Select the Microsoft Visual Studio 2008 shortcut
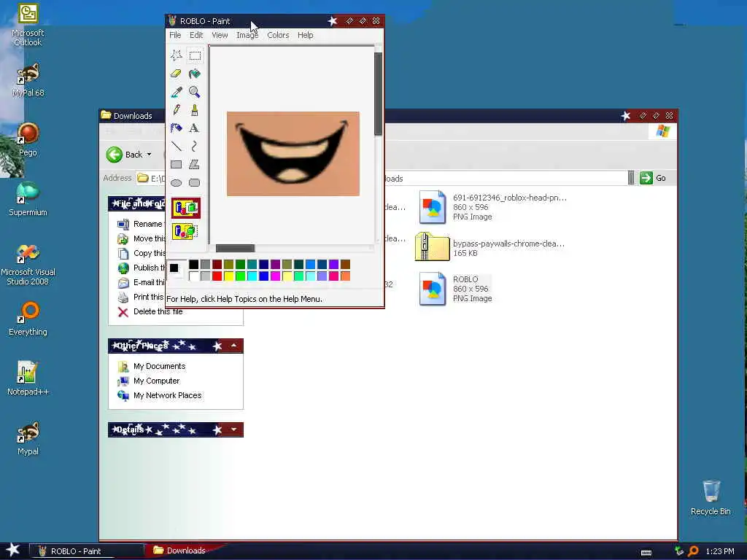The image size is (747, 560). 28,265
